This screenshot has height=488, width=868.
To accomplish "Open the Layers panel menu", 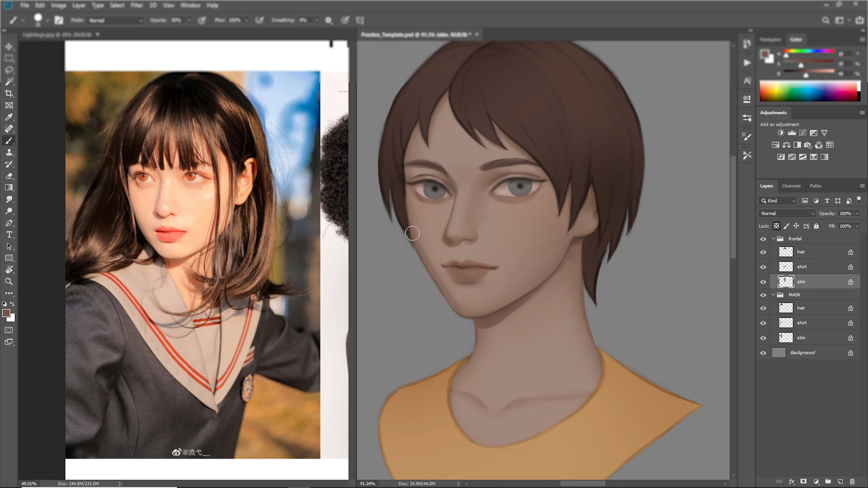I will 862,186.
